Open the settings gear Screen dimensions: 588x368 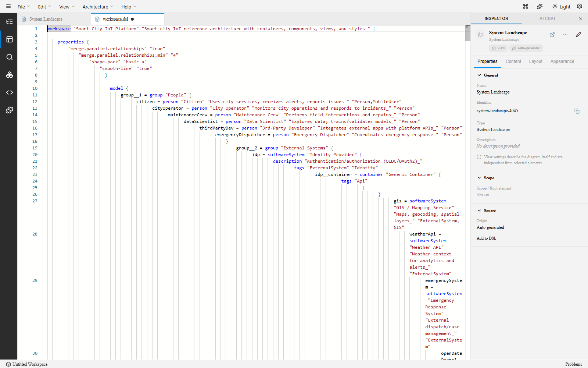coord(580,6)
